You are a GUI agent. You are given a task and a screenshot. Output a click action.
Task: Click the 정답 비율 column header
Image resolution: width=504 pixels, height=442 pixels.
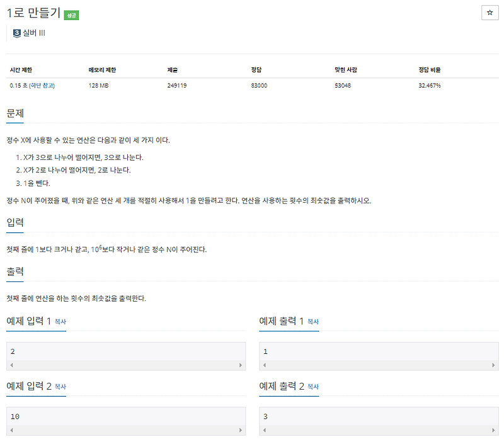point(430,71)
